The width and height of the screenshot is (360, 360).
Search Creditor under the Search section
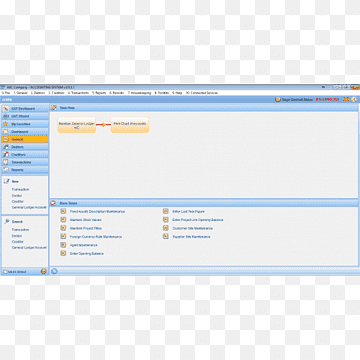point(18,242)
